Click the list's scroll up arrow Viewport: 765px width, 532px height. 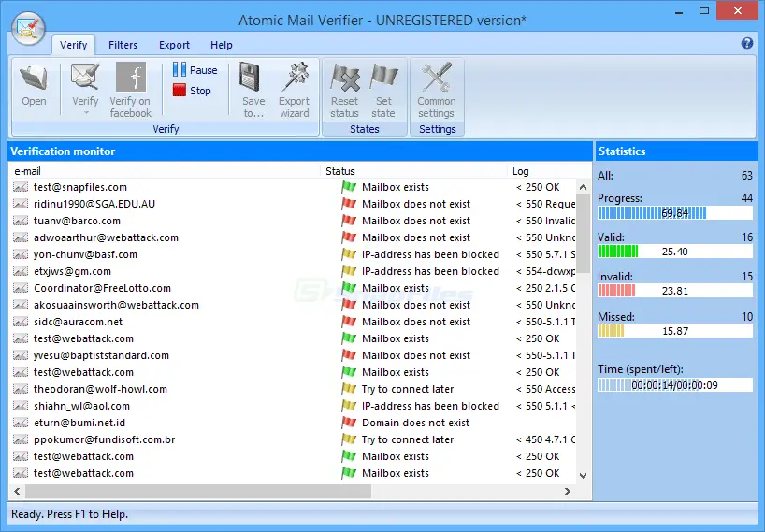(583, 187)
